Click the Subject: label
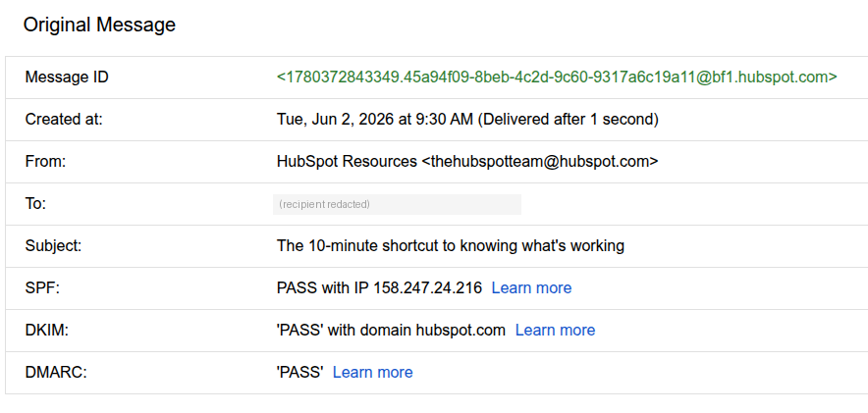Viewport: 868px width, 413px height. tap(53, 245)
